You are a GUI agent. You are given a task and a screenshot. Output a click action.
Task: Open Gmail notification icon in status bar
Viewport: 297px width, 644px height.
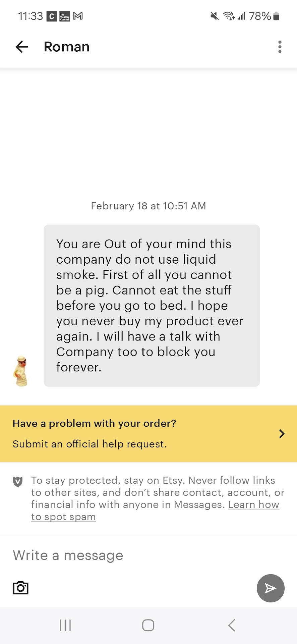coord(78,16)
